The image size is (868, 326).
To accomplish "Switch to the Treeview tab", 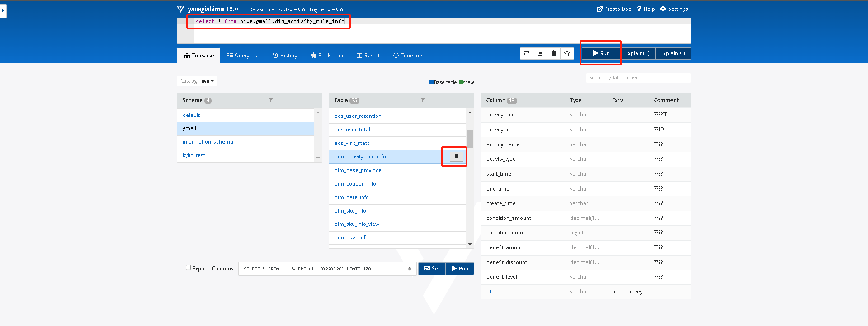I will pyautogui.click(x=198, y=56).
